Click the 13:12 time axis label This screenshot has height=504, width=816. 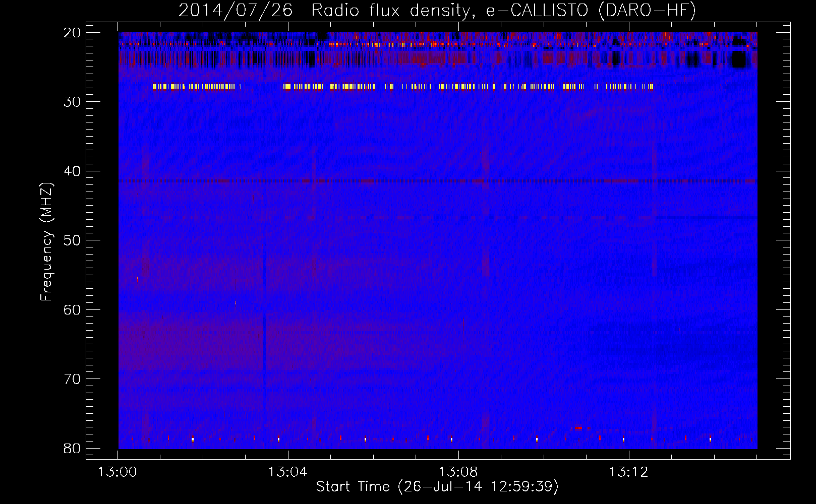pyautogui.click(x=629, y=472)
